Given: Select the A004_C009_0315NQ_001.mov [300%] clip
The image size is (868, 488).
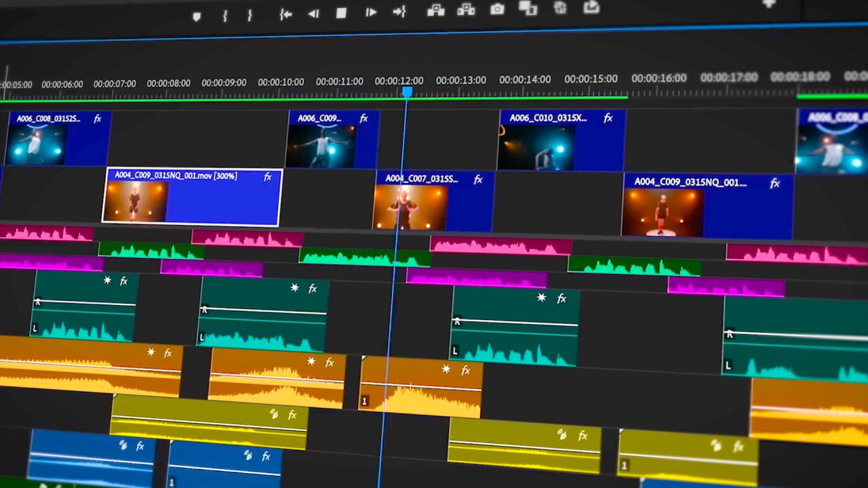Looking at the screenshot, I should click(192, 197).
